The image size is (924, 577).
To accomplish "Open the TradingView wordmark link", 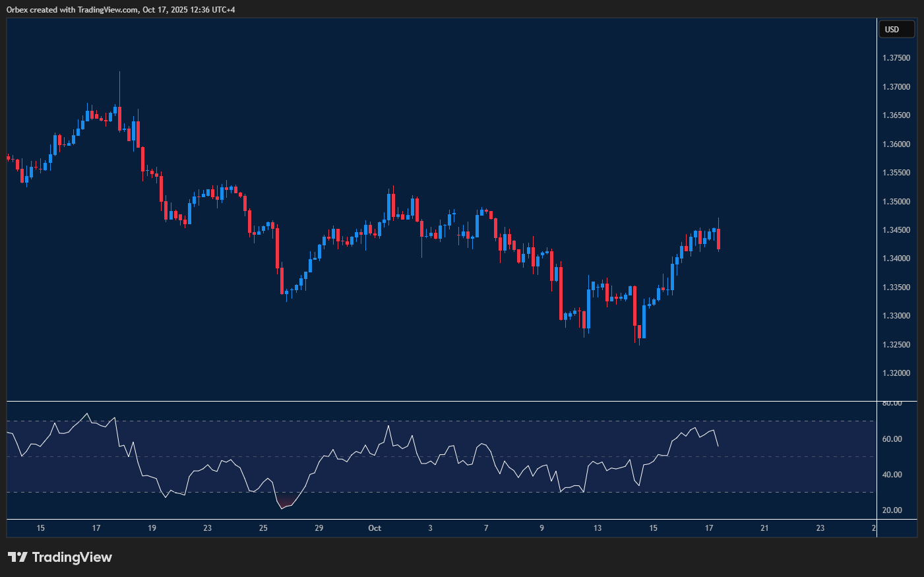I will point(72,557).
